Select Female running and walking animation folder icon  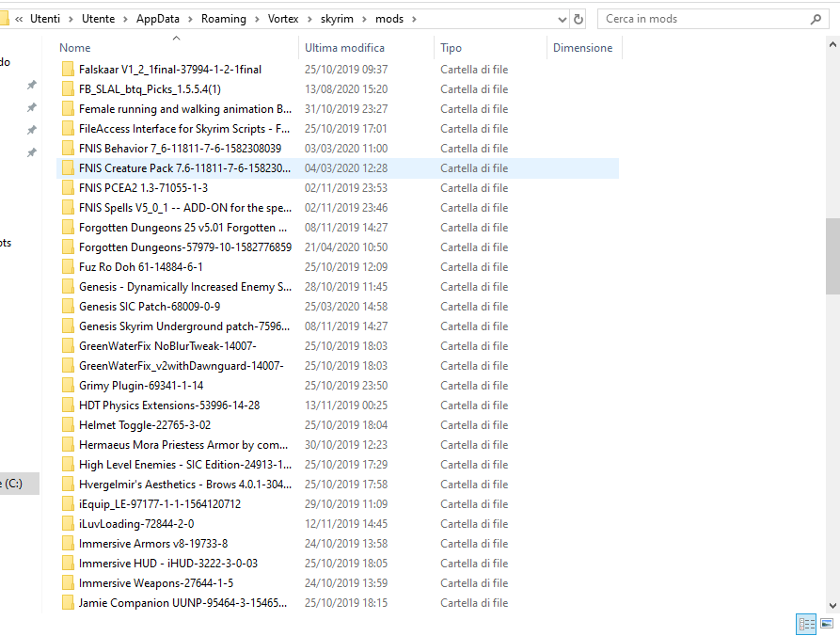click(68, 109)
